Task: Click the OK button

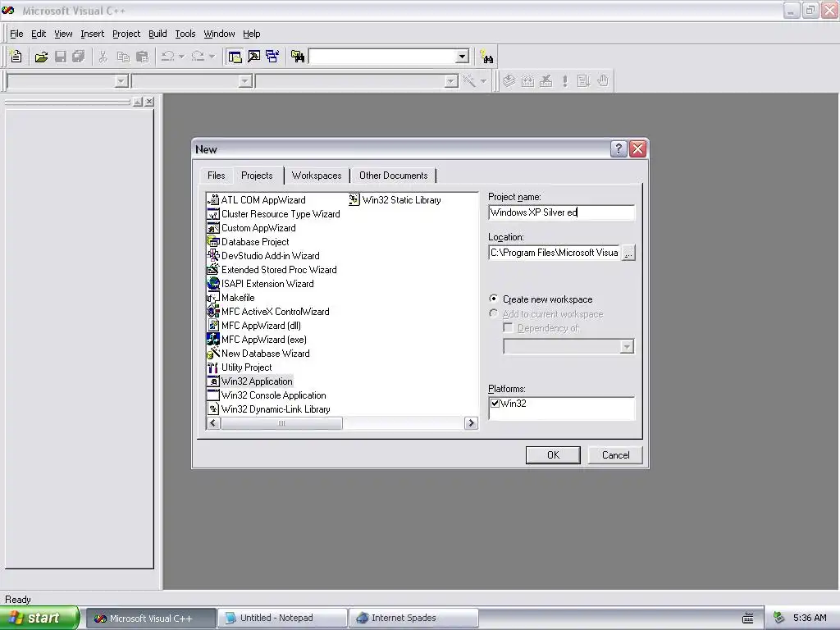Action: 553,454
